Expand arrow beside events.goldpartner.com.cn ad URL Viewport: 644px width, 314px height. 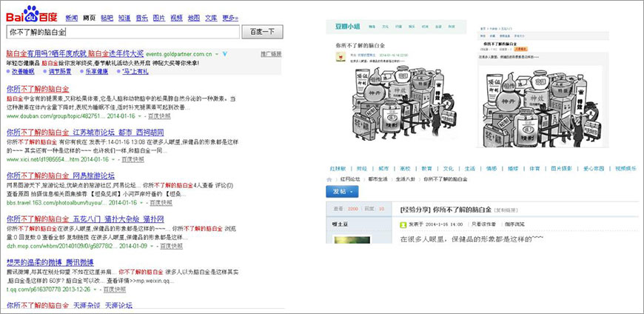coord(217,54)
